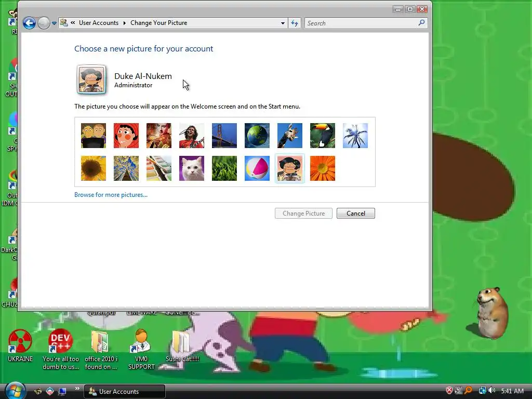Image resolution: width=532 pixels, height=399 pixels.
Task: Click the taskbar clock showing 5:41 AM
Action: click(512, 391)
